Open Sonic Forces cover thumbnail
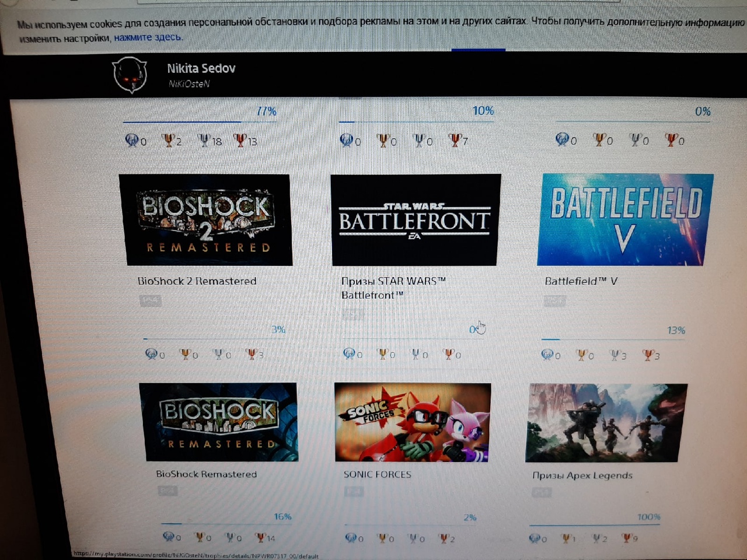The height and width of the screenshot is (560, 747). pyautogui.click(x=413, y=422)
